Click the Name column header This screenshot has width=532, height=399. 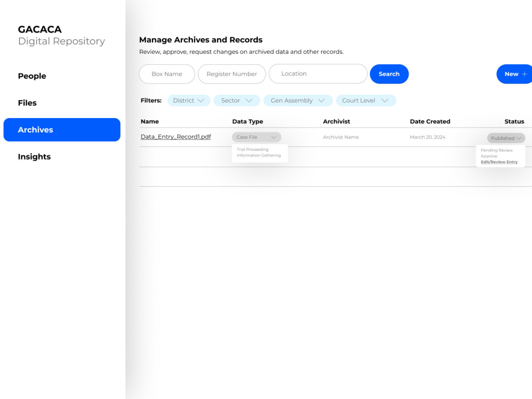(149, 121)
